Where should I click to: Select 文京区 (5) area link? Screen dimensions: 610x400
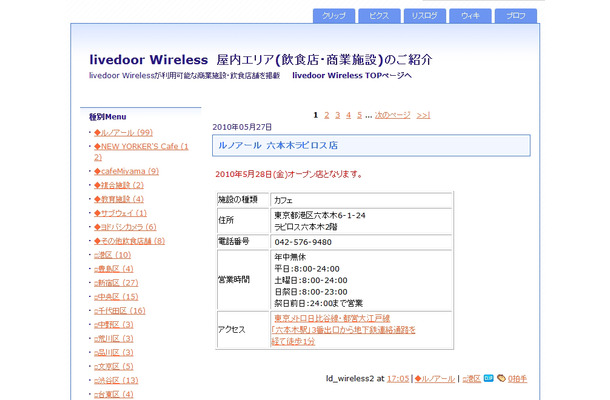(x=114, y=367)
